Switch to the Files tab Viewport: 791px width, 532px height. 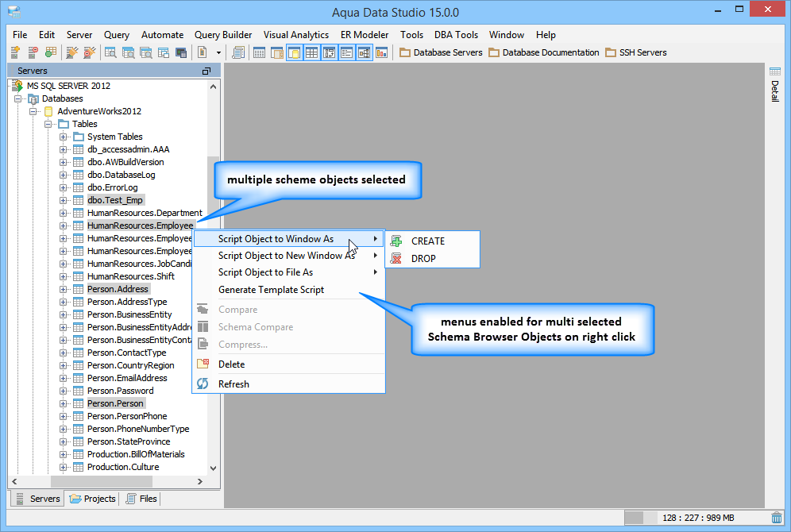click(141, 499)
